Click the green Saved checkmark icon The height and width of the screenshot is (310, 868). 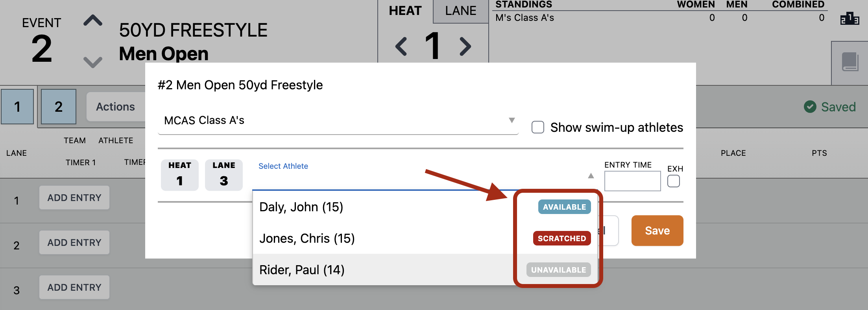(810, 107)
